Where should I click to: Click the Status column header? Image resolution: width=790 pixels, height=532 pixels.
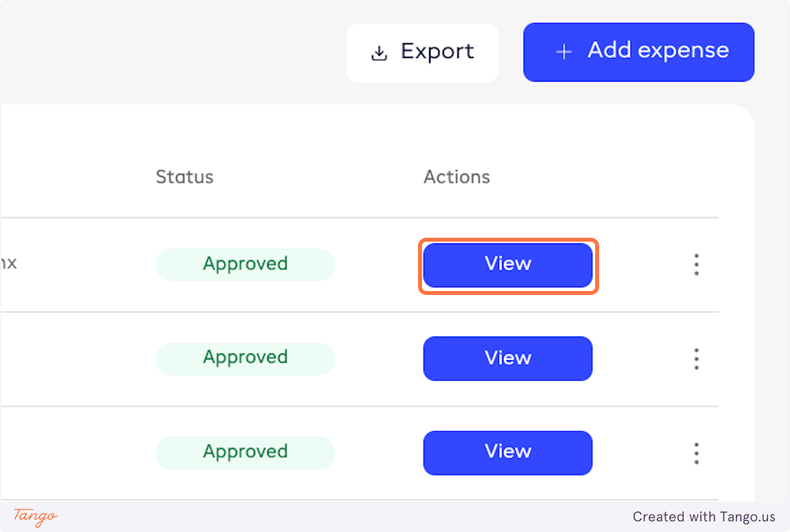pos(184,177)
